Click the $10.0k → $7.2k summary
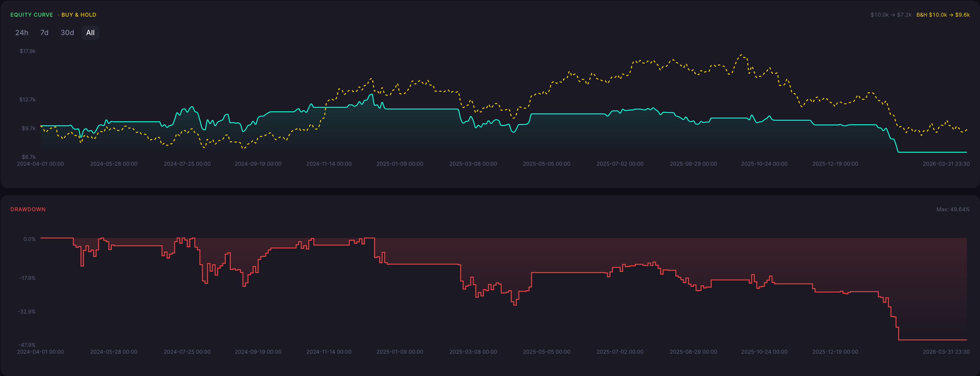 pos(891,15)
